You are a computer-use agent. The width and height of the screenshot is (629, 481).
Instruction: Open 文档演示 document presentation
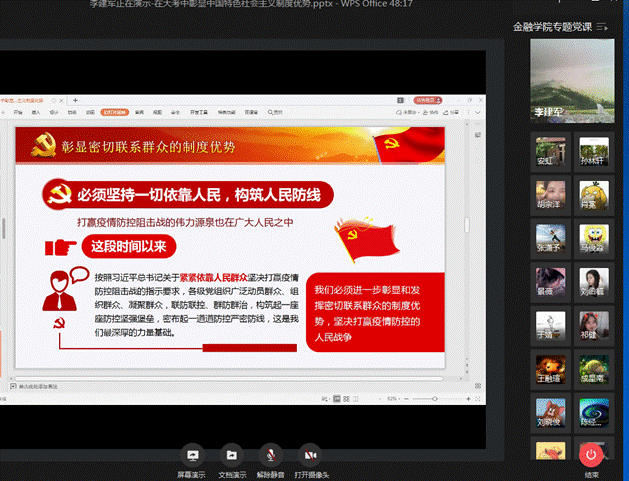point(231,457)
